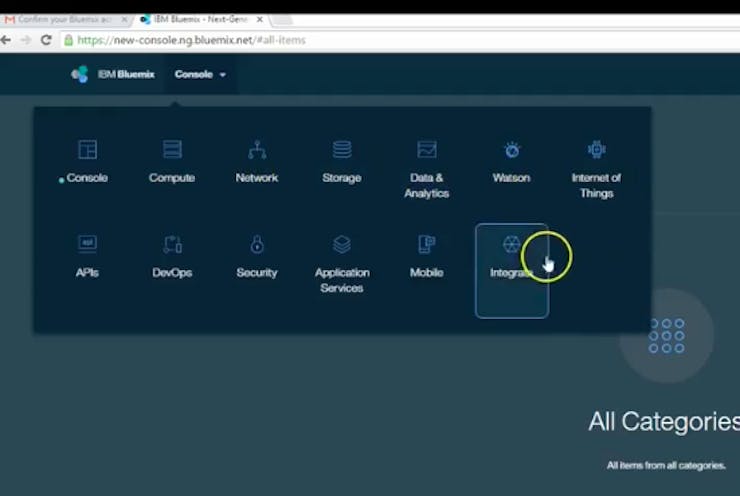Open the Data & Analytics chart icon

(x=427, y=150)
